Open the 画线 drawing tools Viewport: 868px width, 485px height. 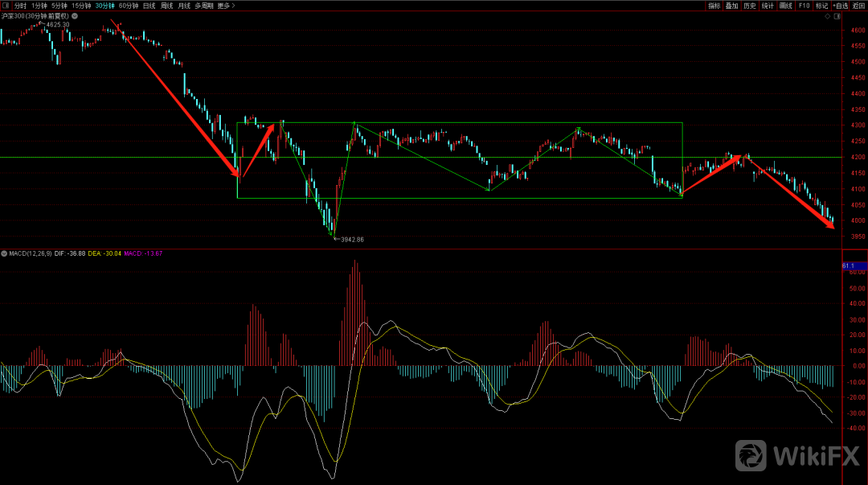pyautogui.click(x=785, y=6)
